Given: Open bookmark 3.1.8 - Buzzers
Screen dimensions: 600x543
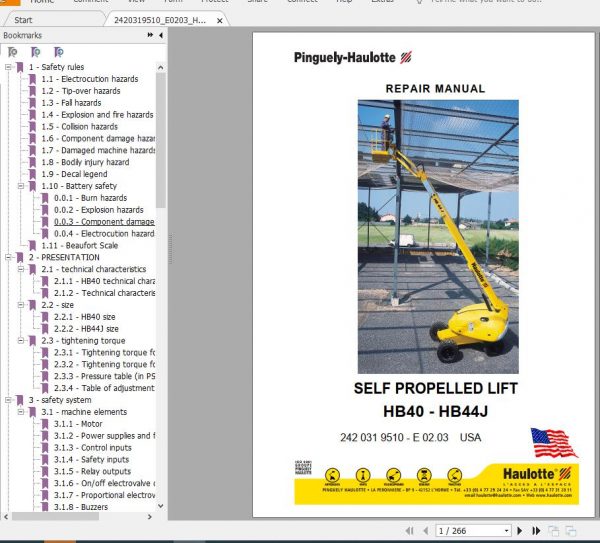Looking at the screenshot, I should pos(81,507).
